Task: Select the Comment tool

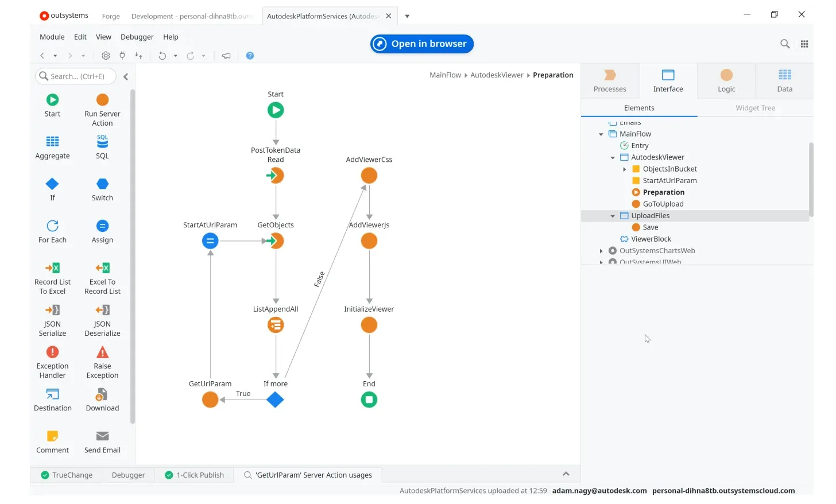Action: (52, 441)
